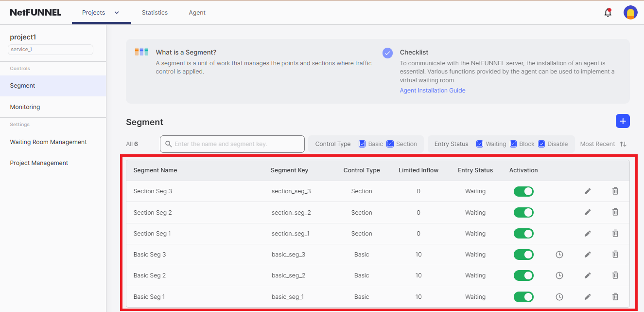The height and width of the screenshot is (312, 644).
Task: Open Monitoring in the sidebar
Action: pos(25,107)
